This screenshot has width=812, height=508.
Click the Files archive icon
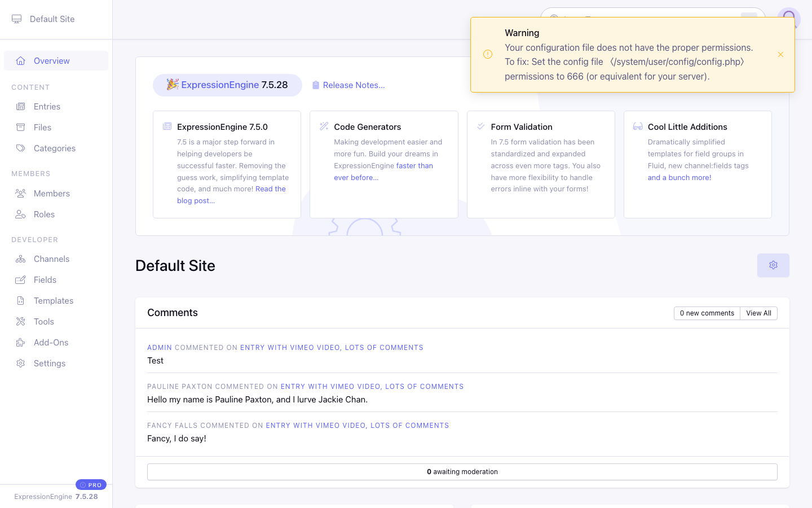21,128
